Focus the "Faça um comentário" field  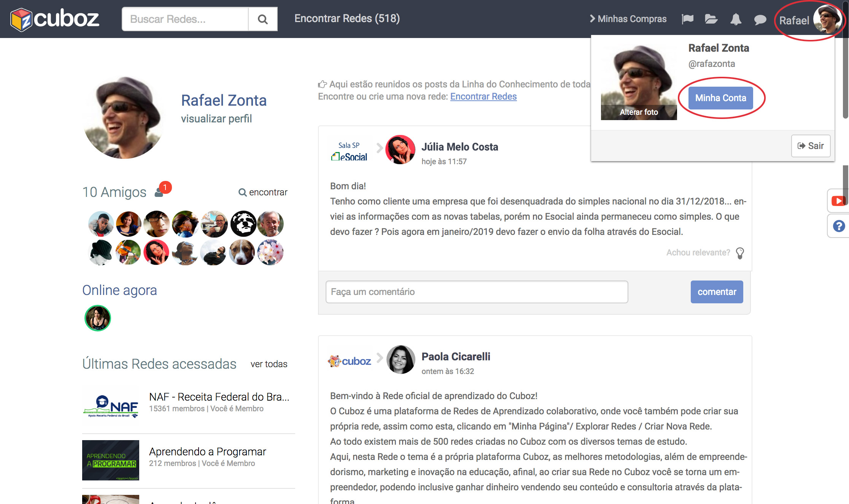click(x=476, y=292)
